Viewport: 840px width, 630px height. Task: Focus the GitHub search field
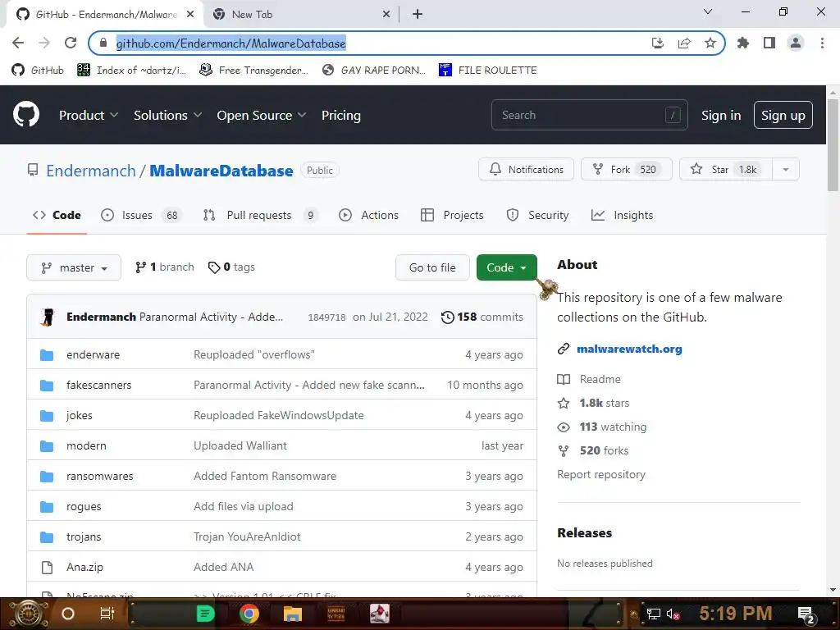[x=589, y=115]
